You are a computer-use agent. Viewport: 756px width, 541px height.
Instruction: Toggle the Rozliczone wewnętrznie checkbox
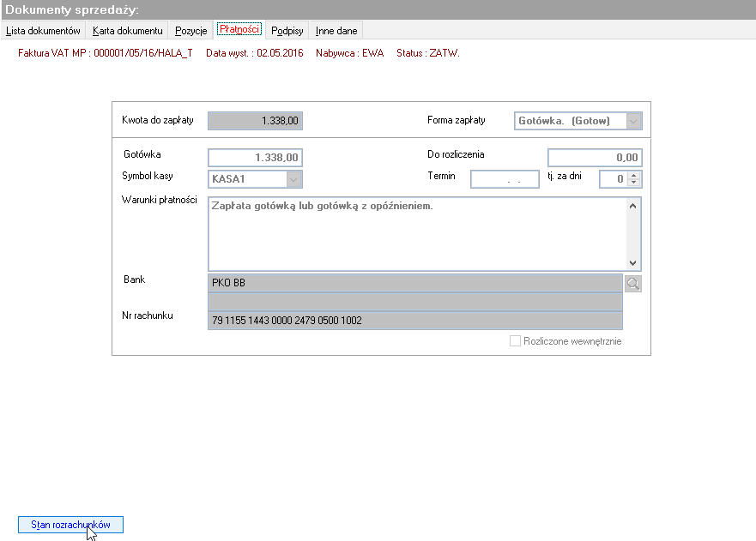(515, 341)
